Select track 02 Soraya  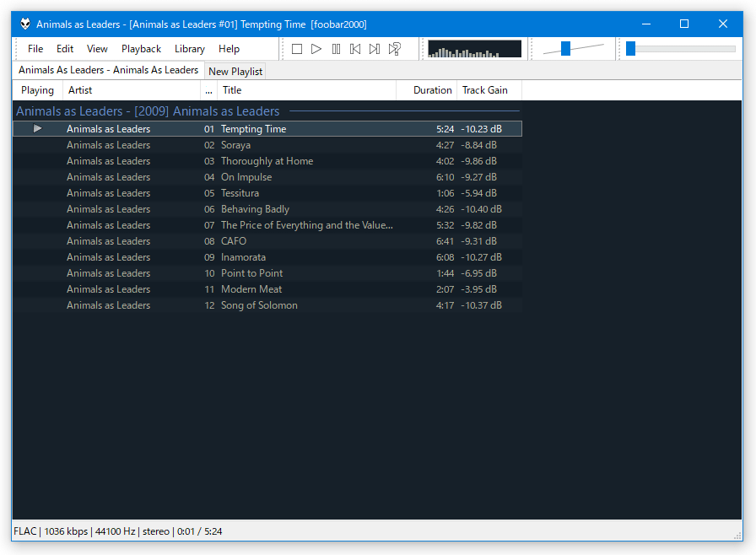click(267, 145)
